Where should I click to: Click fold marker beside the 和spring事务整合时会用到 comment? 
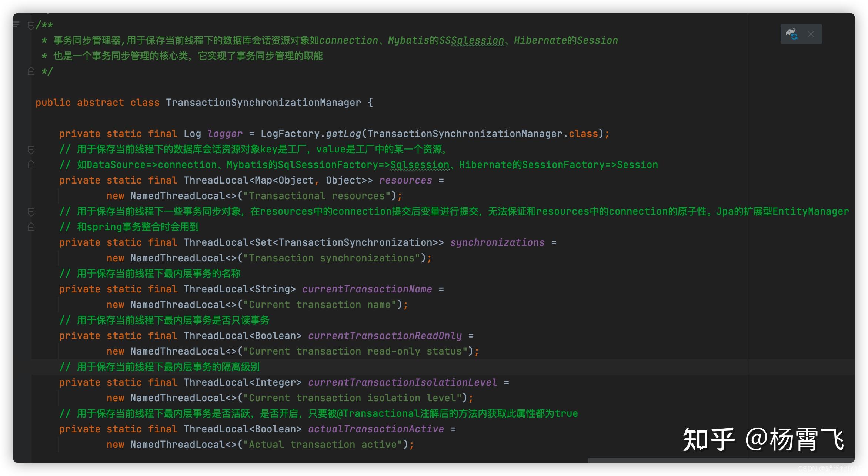pyautogui.click(x=31, y=227)
